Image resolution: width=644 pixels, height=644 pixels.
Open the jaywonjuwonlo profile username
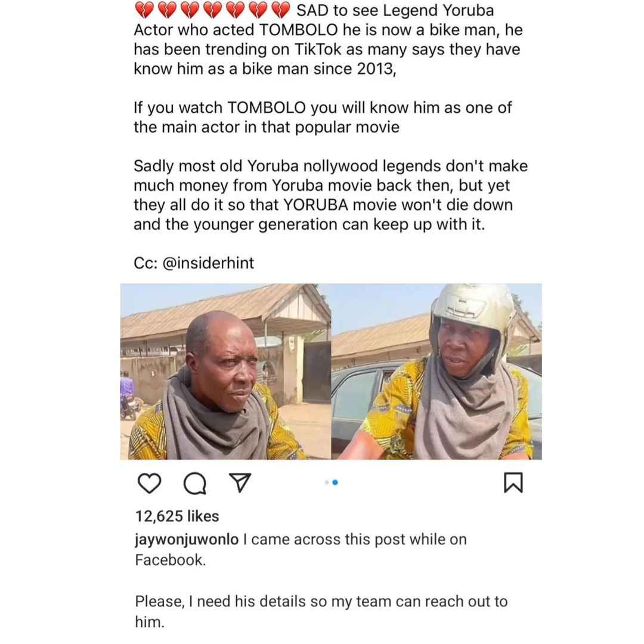(x=187, y=539)
